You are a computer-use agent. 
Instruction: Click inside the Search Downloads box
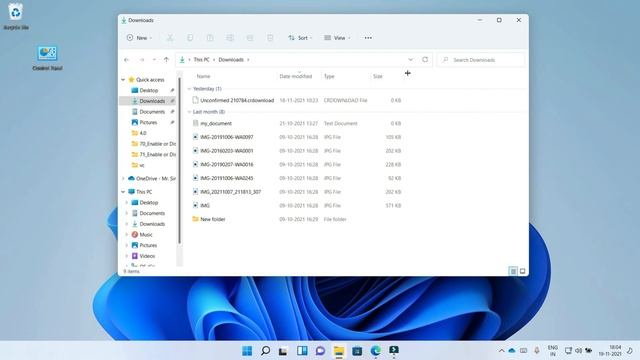click(x=480, y=60)
